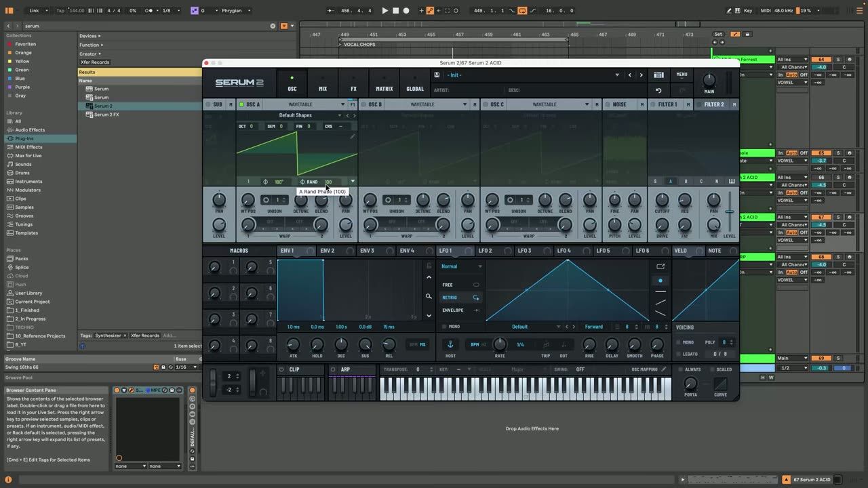
Task: Select the LFO point draw tool
Action: pyautogui.click(x=660, y=280)
